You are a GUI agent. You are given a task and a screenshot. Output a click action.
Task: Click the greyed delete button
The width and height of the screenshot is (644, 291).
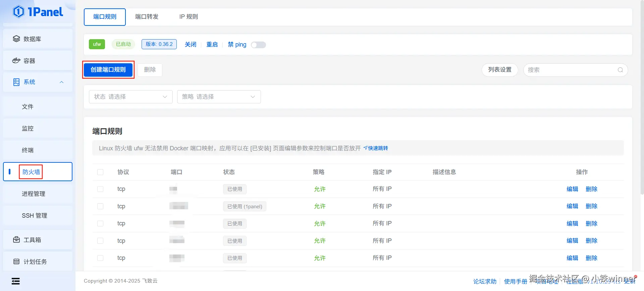click(150, 70)
